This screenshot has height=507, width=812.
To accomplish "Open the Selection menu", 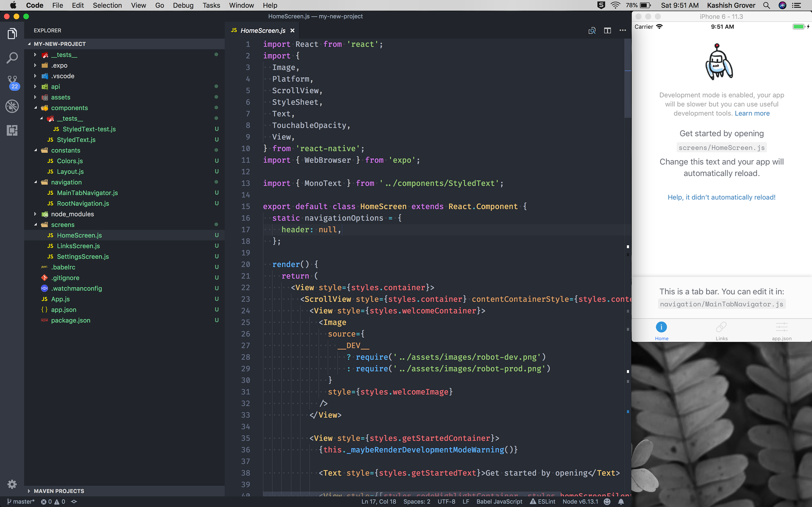I will tap(107, 5).
